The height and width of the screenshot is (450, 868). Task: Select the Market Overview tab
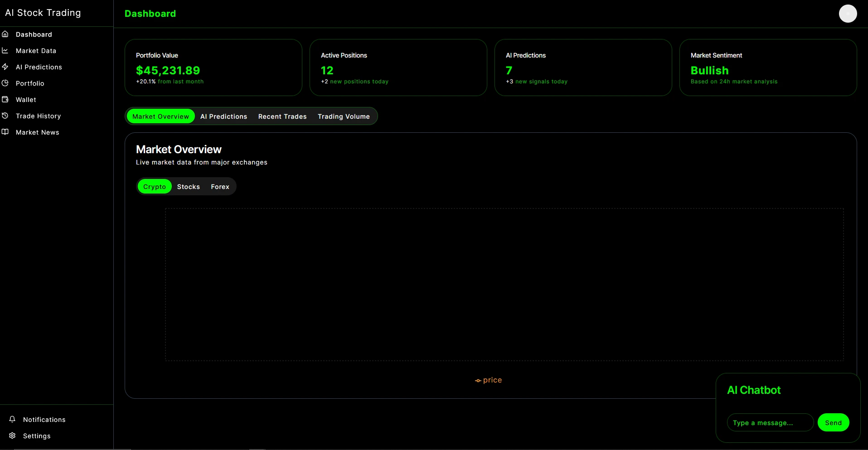pyautogui.click(x=160, y=116)
